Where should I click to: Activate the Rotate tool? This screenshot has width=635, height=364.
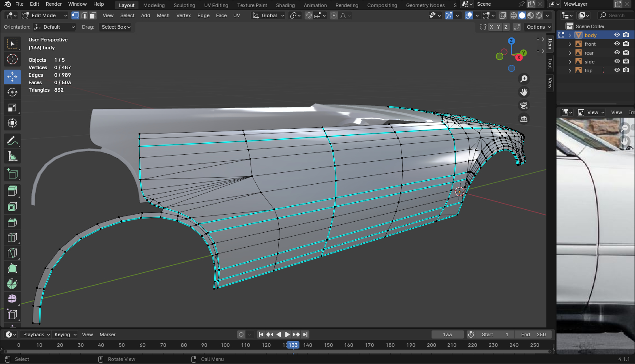(12, 92)
